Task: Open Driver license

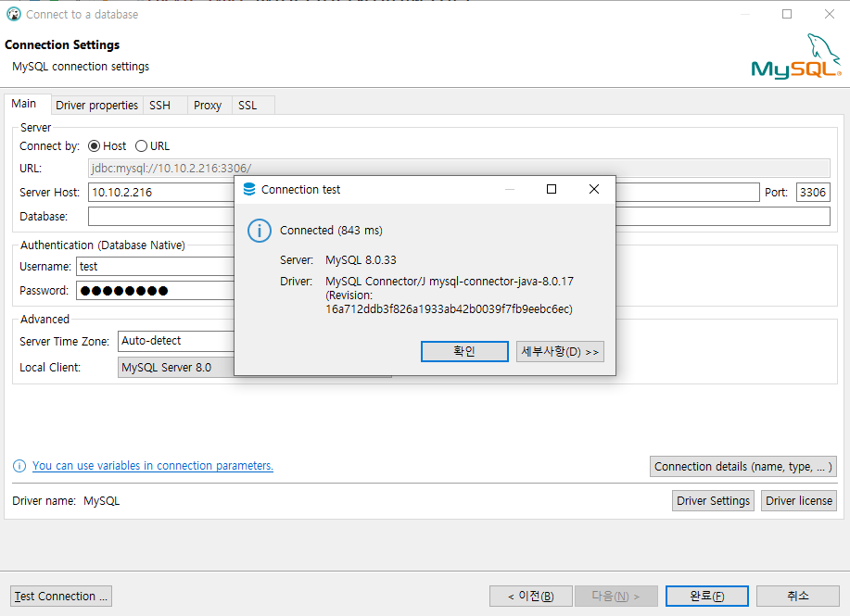Action: (x=798, y=500)
